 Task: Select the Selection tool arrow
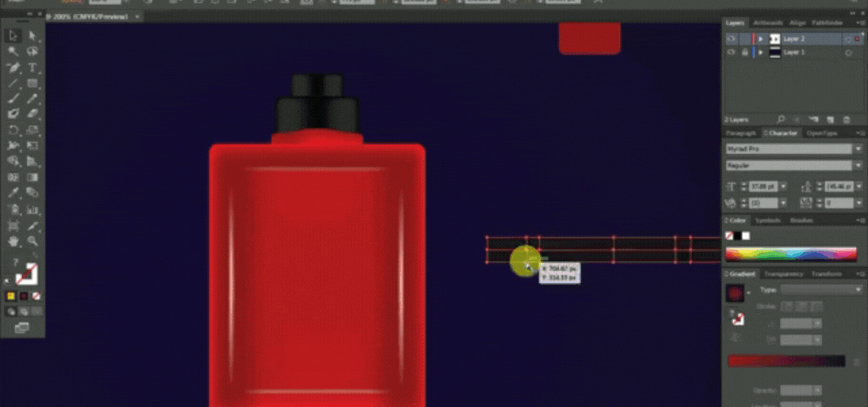pyautogui.click(x=13, y=36)
